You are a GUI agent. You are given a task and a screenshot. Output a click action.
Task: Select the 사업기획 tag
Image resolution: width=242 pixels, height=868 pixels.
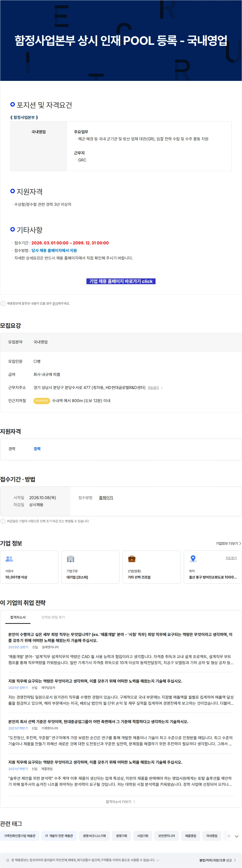coord(143,836)
